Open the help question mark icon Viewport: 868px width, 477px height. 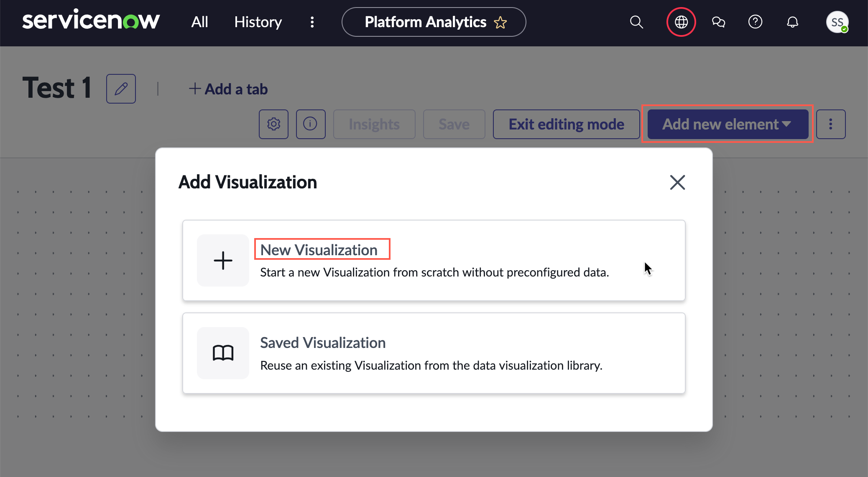coord(755,22)
